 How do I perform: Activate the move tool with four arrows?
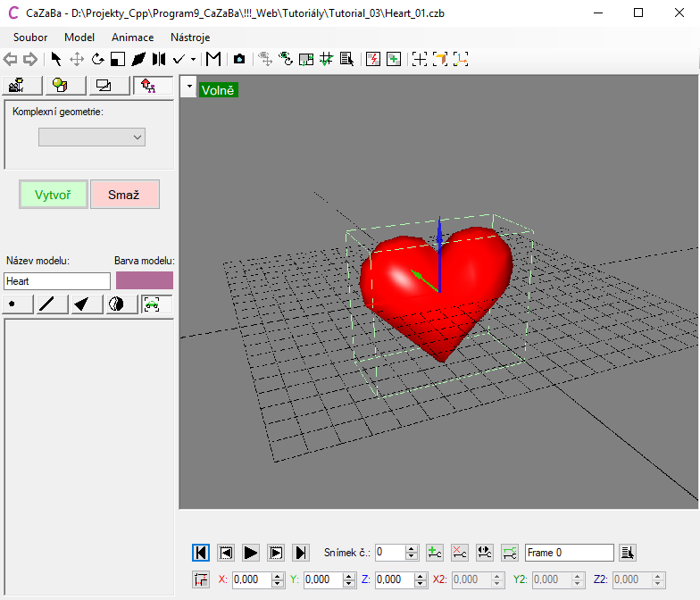(x=77, y=60)
